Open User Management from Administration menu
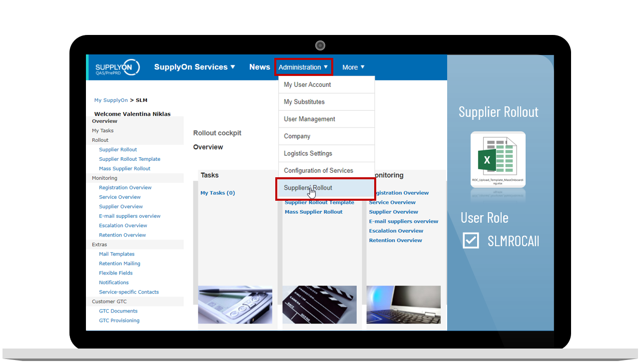Viewport: 643px width, 364px height. [x=326, y=119]
